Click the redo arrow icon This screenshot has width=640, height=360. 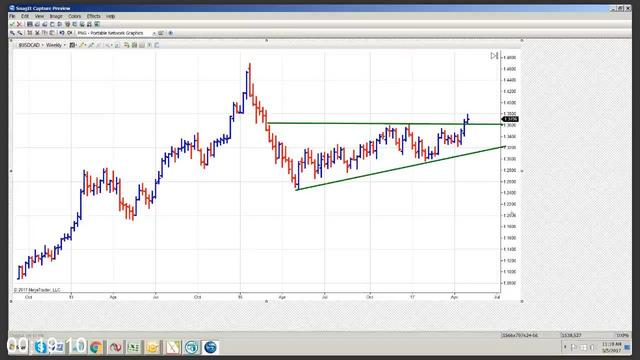coord(70,33)
